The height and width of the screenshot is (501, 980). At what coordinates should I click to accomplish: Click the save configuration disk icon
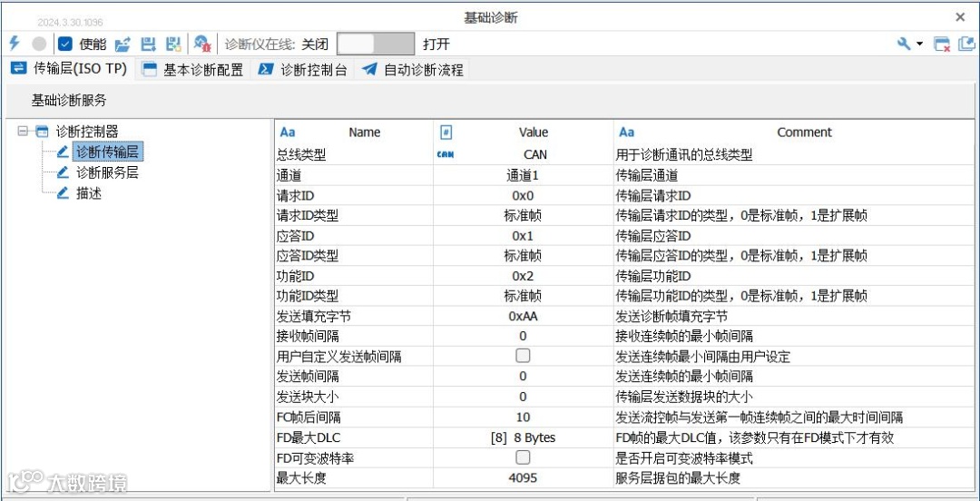point(148,44)
